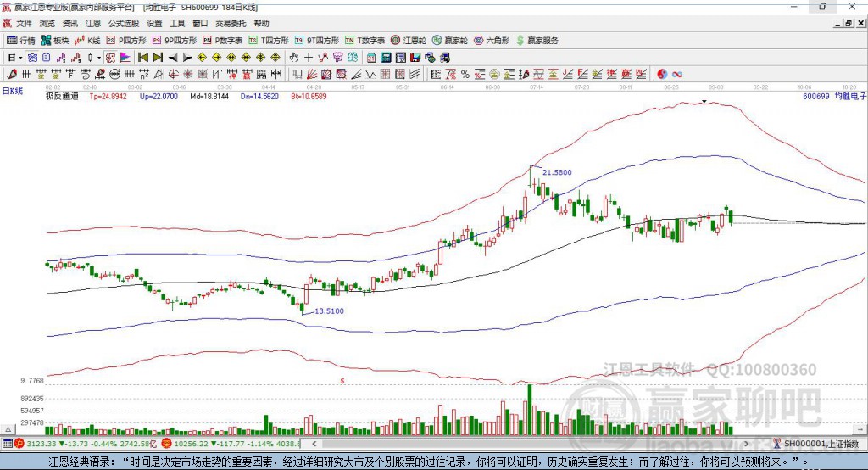The image size is (868, 470).
Task: Open the 交易委托 menu
Action: tap(231, 23)
